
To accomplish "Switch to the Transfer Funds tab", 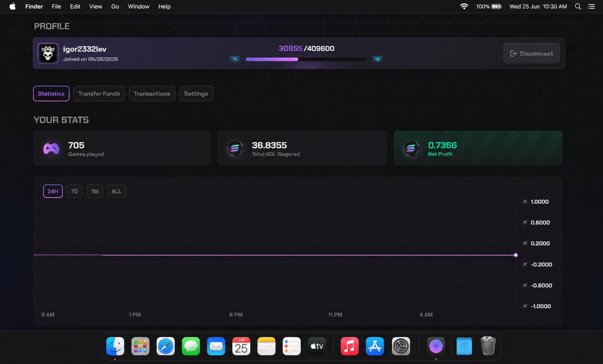I will 99,93.
